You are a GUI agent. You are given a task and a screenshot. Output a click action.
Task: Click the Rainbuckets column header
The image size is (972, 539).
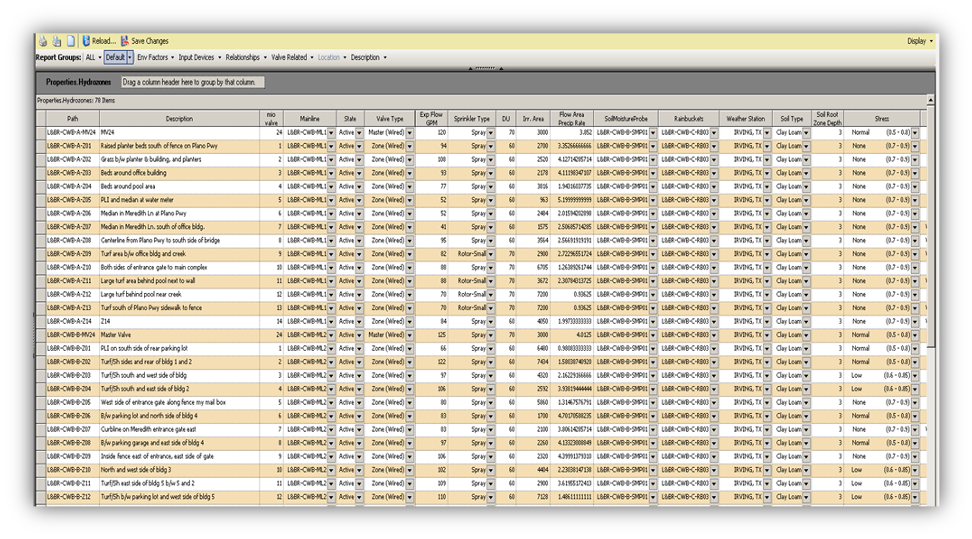pos(688,118)
